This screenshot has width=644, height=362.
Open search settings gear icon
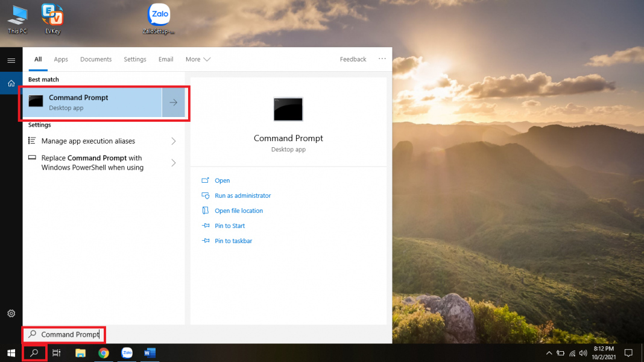11,313
